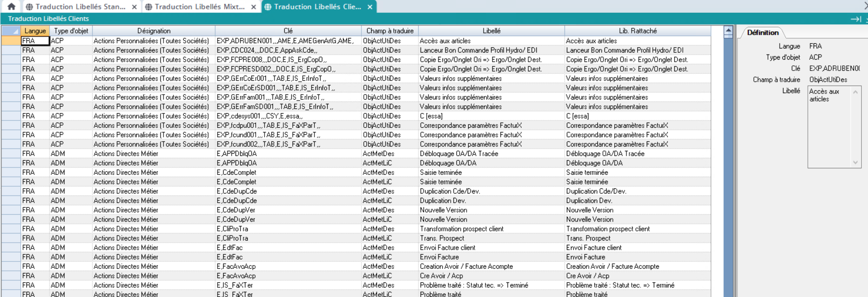
Task: Close the Traduction Libellés Mixt... tab
Action: point(254,7)
